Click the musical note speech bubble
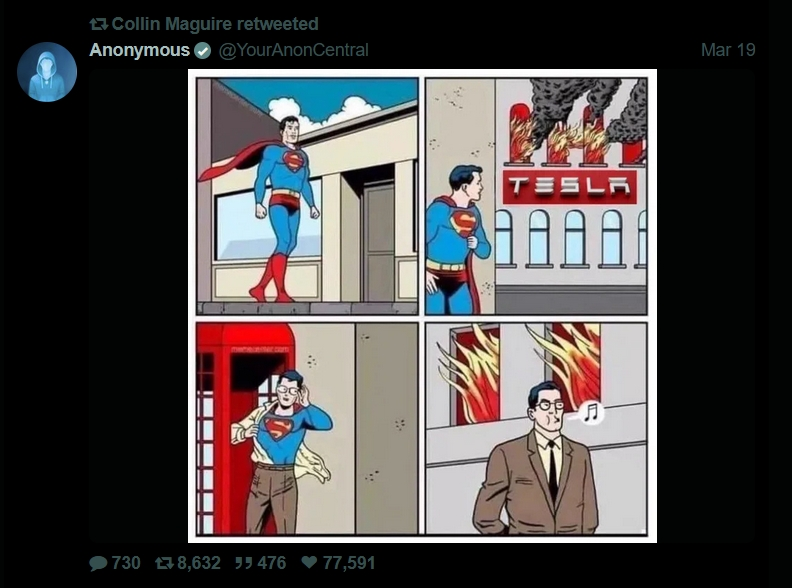 (x=589, y=413)
